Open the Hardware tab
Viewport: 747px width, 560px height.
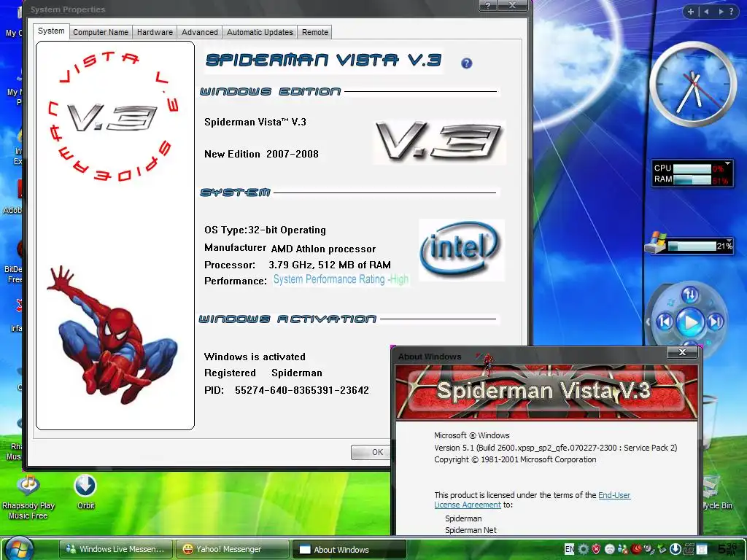(x=155, y=32)
